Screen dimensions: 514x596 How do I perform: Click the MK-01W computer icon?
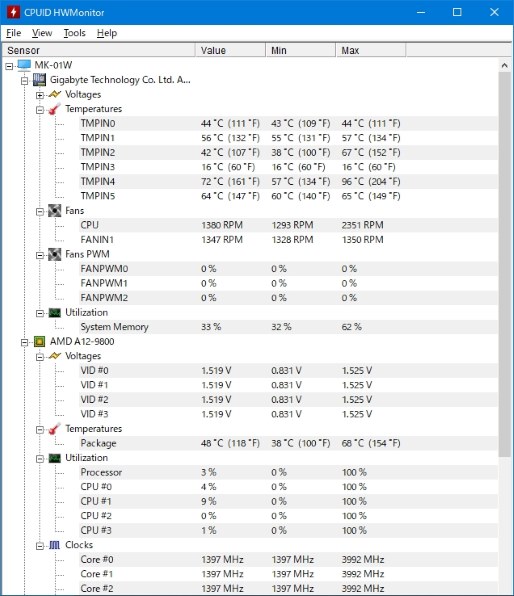coord(24,65)
